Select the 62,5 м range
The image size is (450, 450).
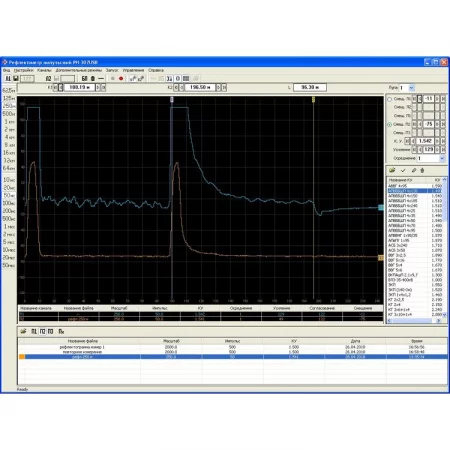(x=9, y=90)
